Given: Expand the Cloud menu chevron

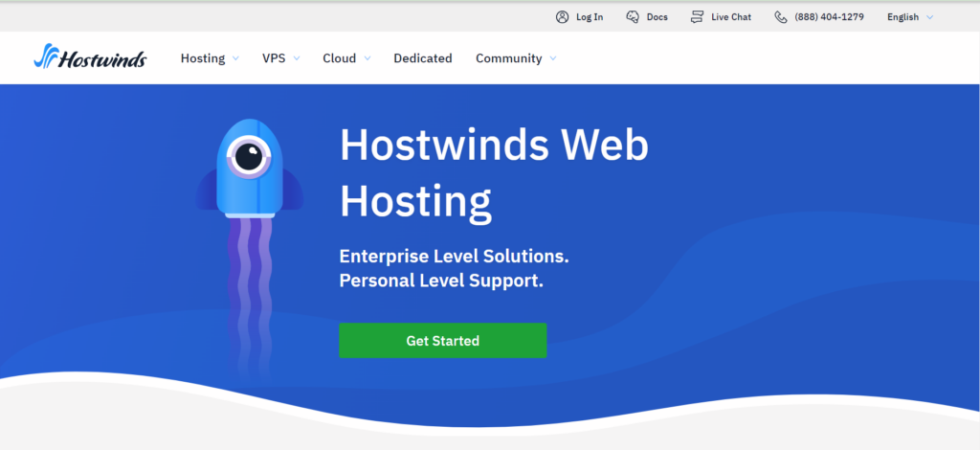Looking at the screenshot, I should click(367, 58).
